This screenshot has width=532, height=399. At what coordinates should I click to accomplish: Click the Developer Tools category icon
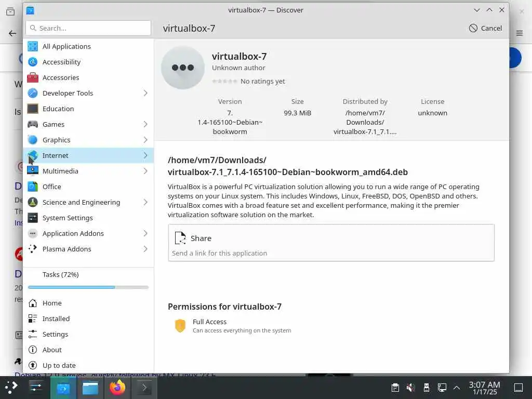pyautogui.click(x=33, y=93)
